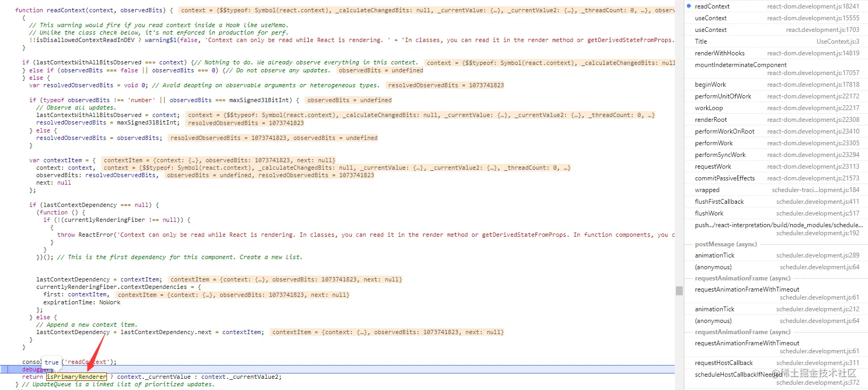Screen dimensions: 868x390
Task: Select the wrapped call stack frame
Action: (776, 190)
